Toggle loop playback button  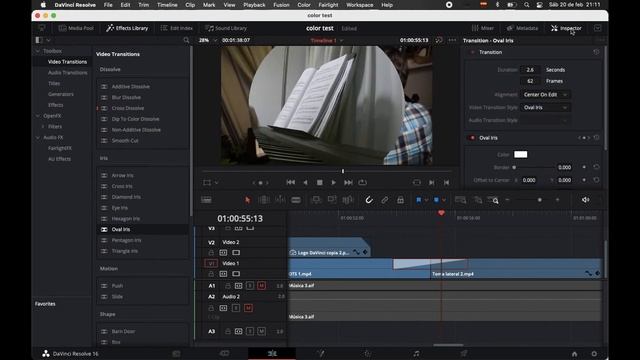click(362, 182)
